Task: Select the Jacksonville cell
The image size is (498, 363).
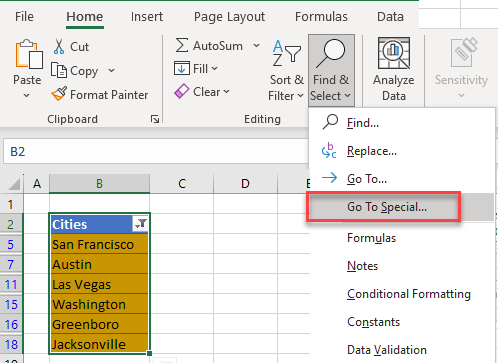Action: pos(99,344)
